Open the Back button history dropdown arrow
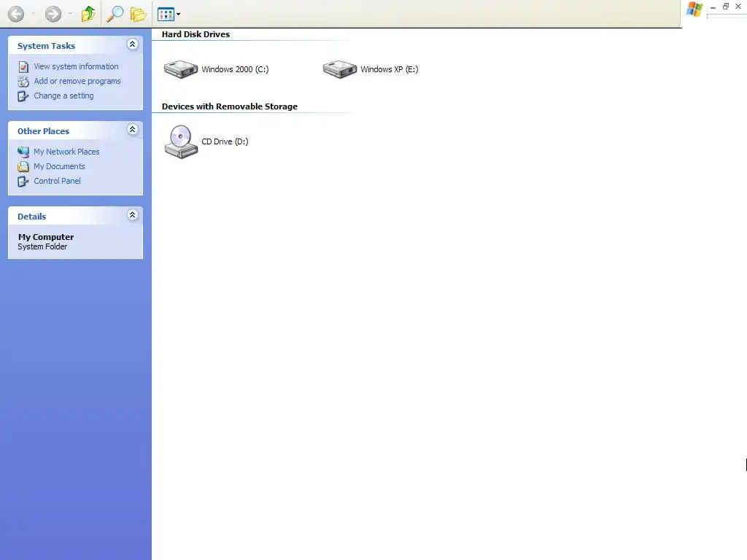 (x=33, y=14)
